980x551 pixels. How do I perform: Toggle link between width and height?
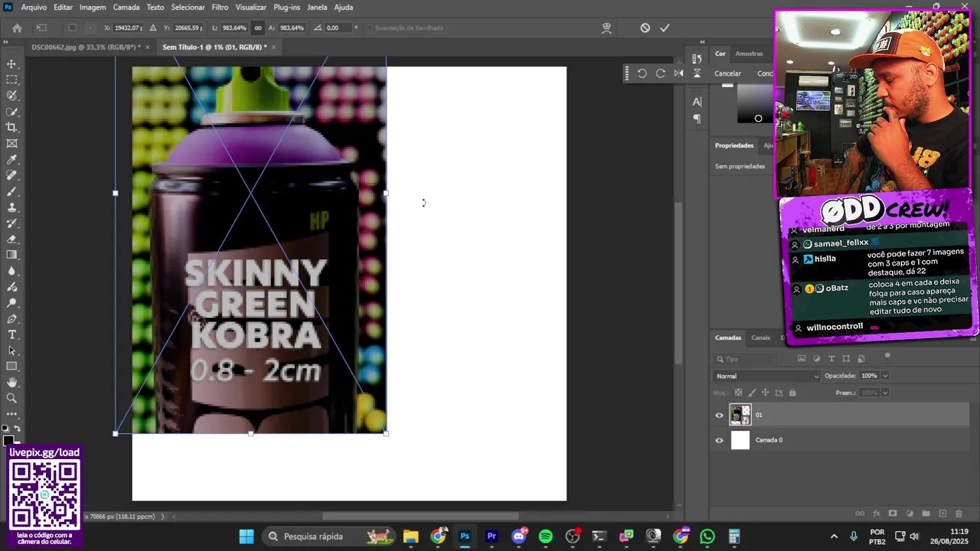258,28
